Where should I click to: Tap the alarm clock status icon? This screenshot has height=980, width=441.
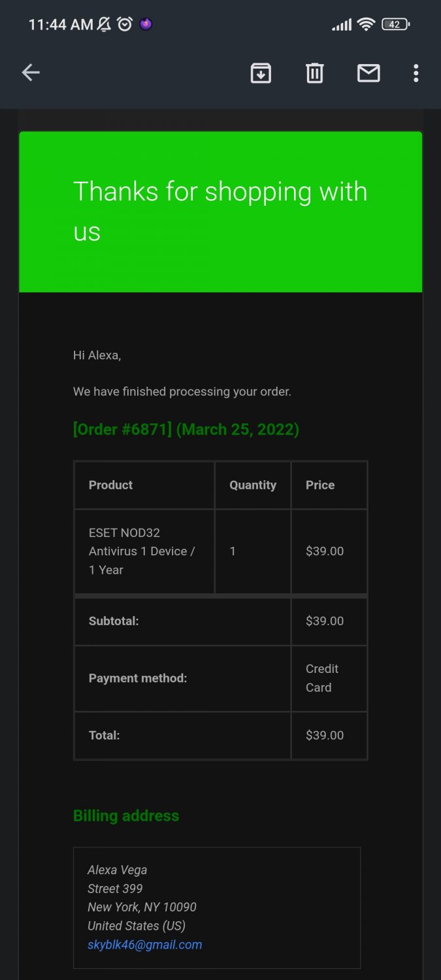pos(124,25)
